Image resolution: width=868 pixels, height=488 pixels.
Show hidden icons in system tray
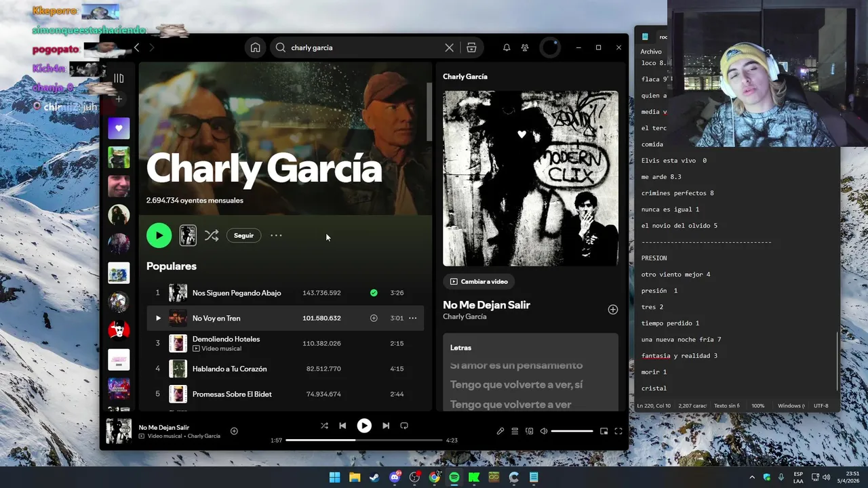[x=752, y=477]
